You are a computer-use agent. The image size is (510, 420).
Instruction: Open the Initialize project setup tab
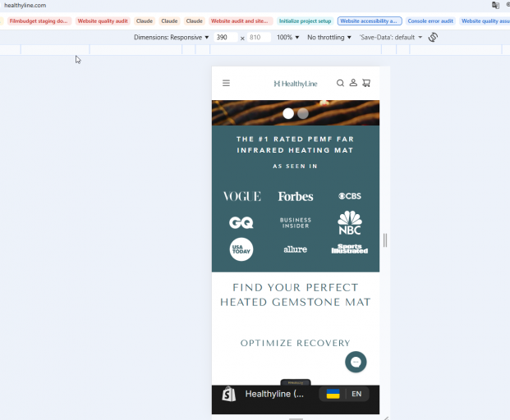(x=305, y=21)
